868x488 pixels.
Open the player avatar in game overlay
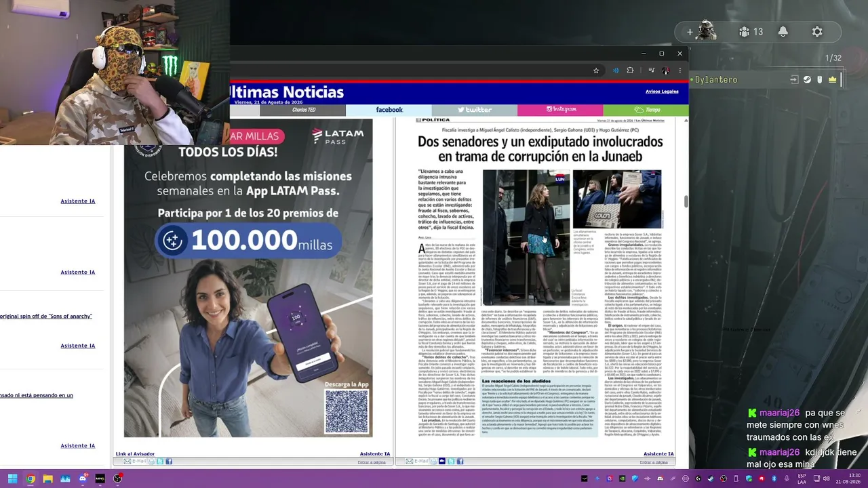(707, 31)
